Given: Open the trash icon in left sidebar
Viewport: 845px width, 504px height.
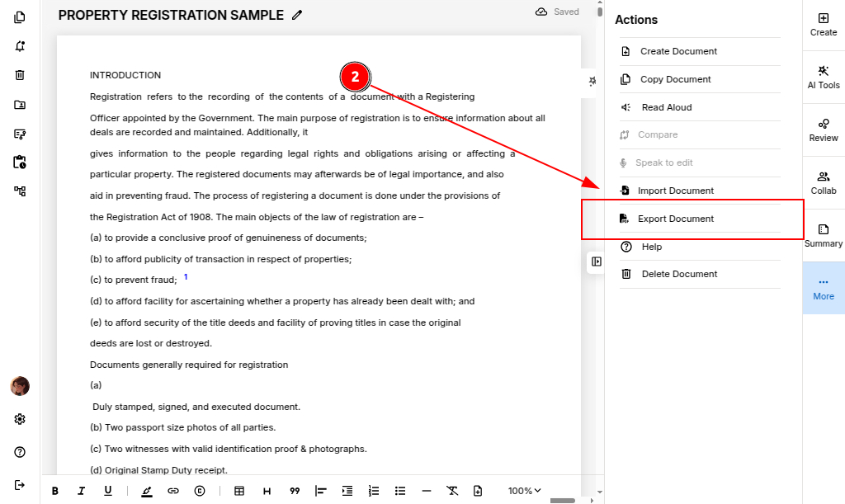Looking at the screenshot, I should [20, 75].
